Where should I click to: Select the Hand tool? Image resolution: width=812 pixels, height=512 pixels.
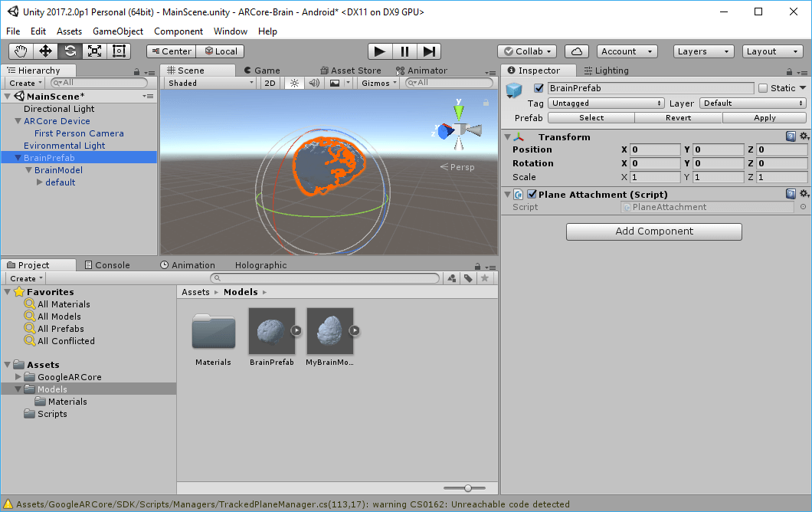point(21,51)
